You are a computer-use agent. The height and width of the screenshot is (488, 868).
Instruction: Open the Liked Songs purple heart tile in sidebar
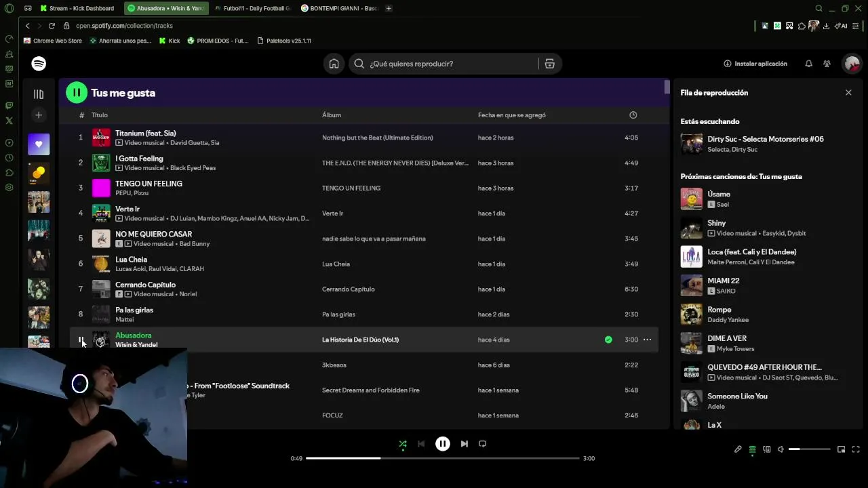[x=39, y=144]
